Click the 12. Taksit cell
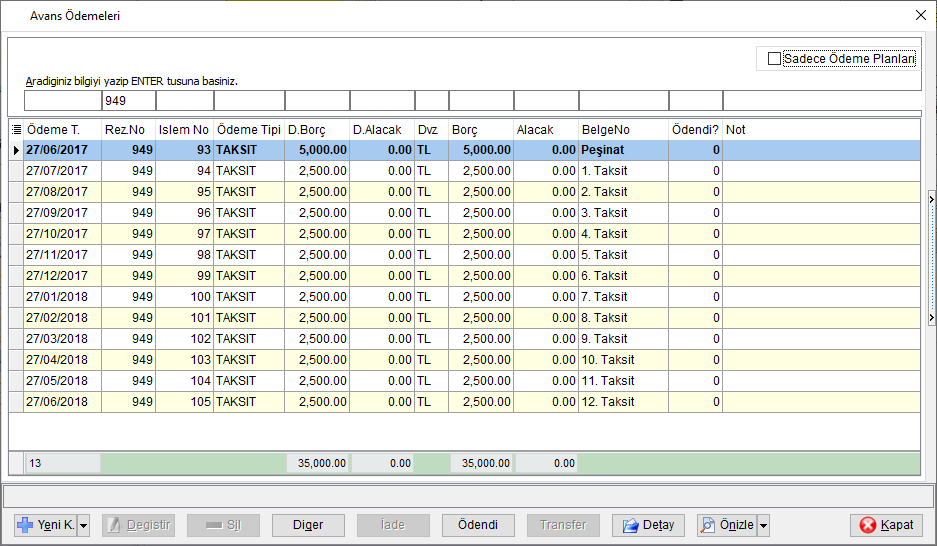The height and width of the screenshot is (546, 937). click(x=623, y=401)
